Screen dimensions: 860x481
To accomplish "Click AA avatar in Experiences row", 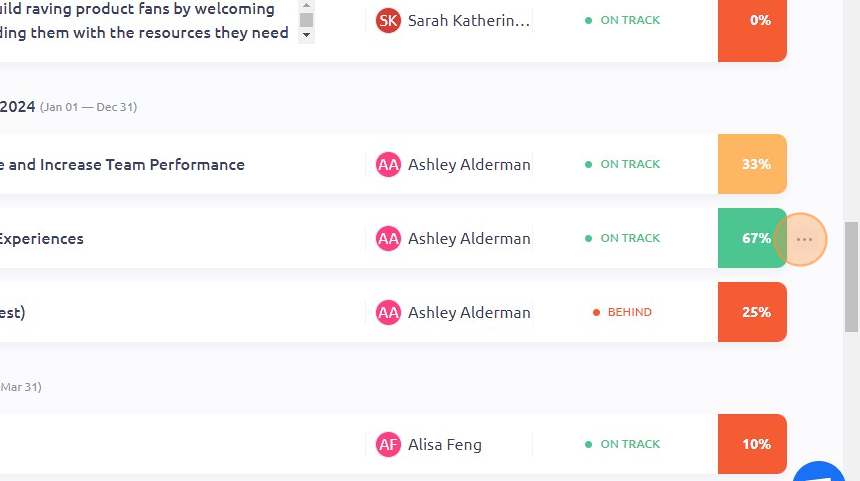I will (388, 239).
